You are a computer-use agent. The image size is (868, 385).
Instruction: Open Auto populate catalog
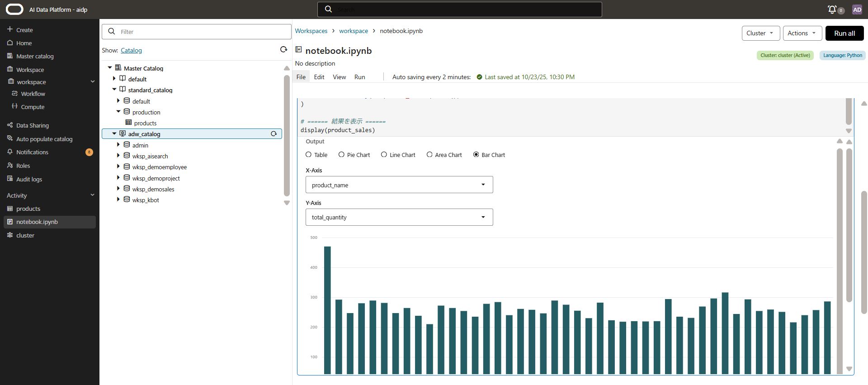click(x=44, y=139)
